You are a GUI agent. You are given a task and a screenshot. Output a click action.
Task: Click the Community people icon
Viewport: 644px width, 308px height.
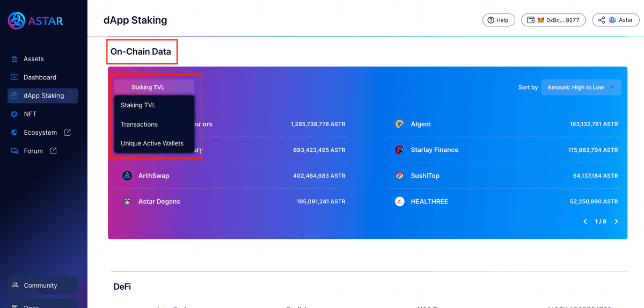tap(16, 285)
